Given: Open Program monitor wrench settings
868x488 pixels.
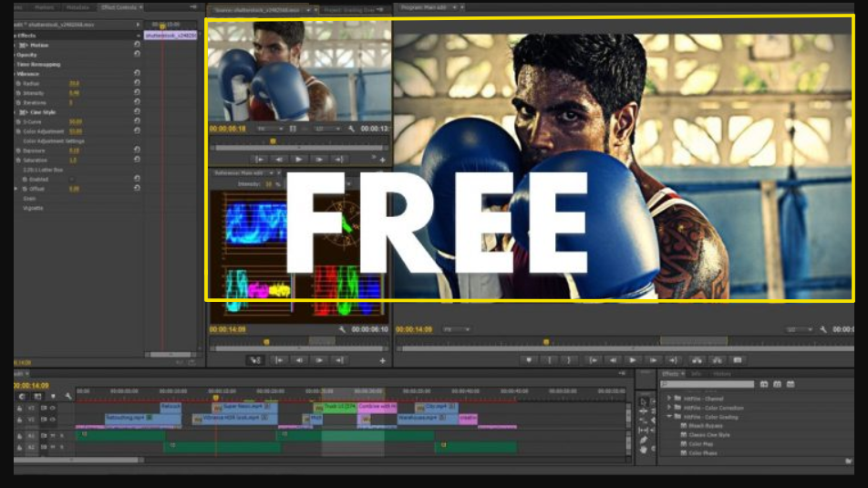Looking at the screenshot, I should coord(822,329).
